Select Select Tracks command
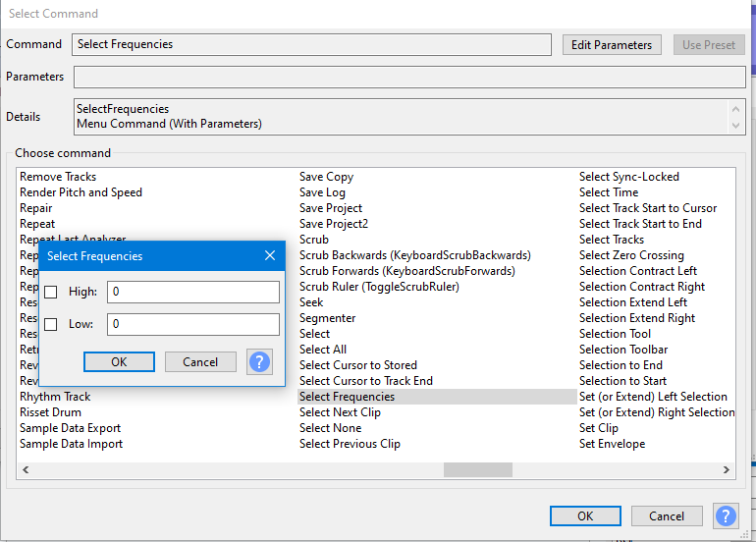This screenshot has height=542, width=756. point(612,240)
